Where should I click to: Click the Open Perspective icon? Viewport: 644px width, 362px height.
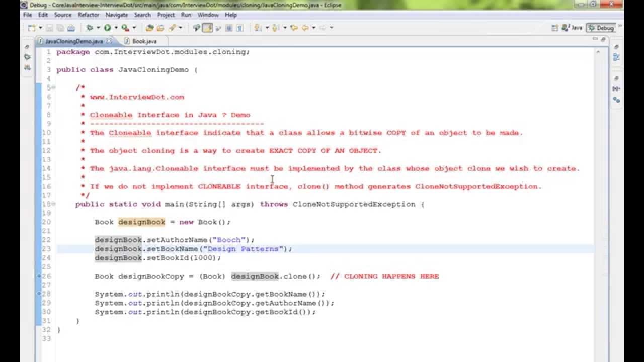555,28
